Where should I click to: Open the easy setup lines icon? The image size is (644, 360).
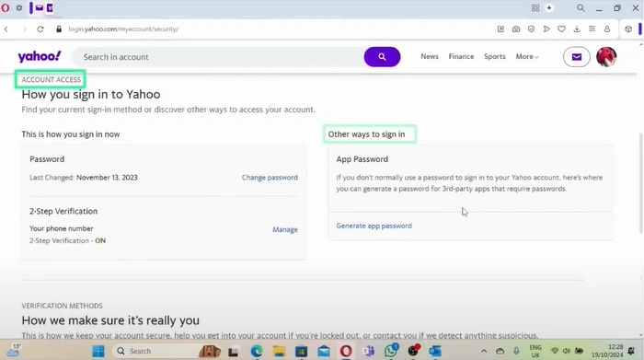pos(592,29)
